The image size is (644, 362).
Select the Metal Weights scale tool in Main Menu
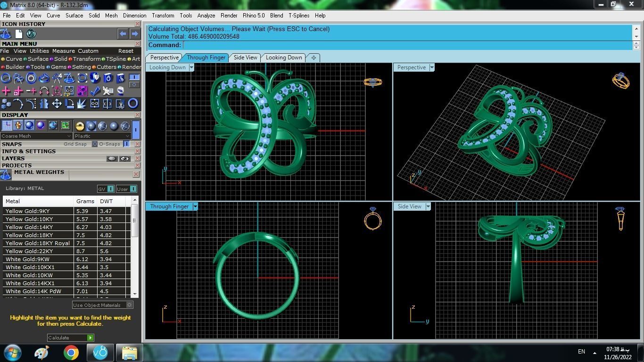69,78
